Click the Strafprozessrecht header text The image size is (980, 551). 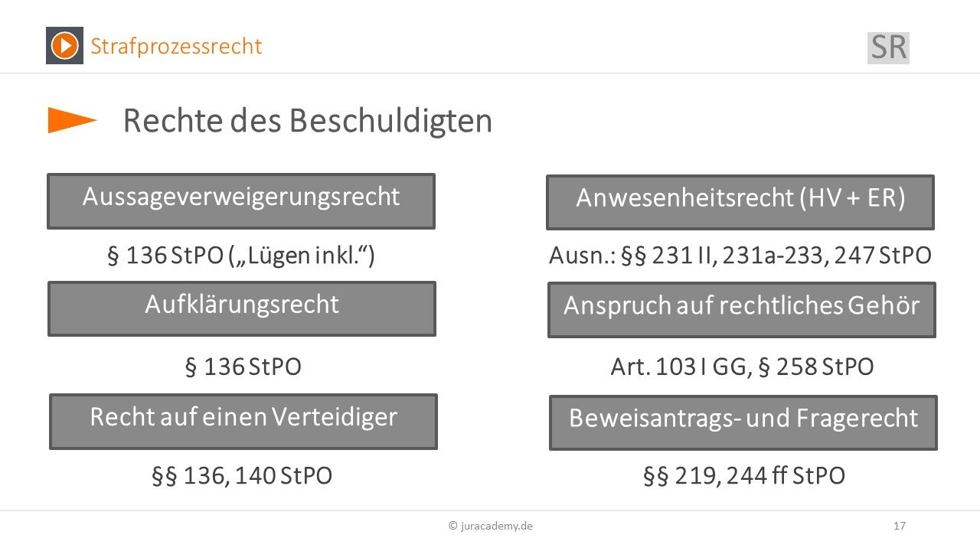176,46
